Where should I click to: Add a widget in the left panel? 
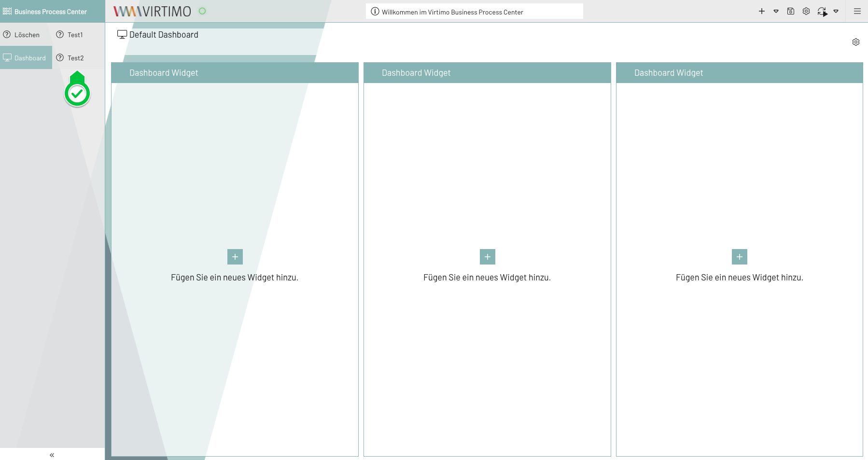point(235,257)
